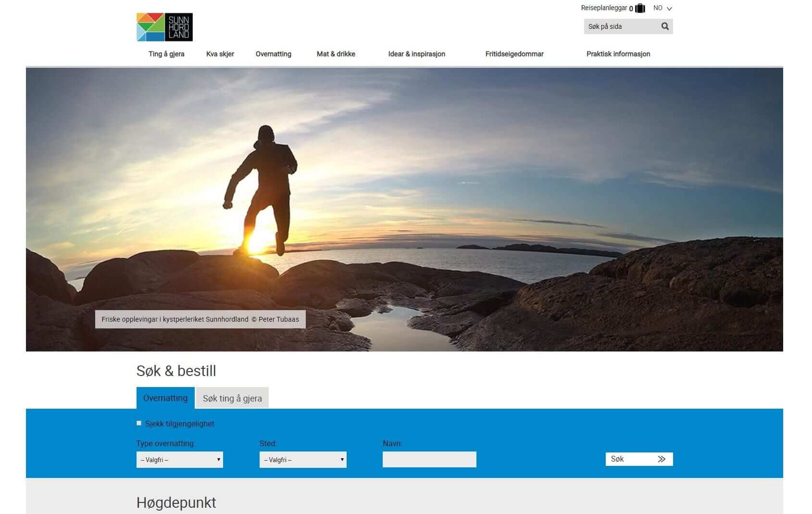Open the Sted dropdown
The image size is (812, 514).
pyautogui.click(x=303, y=460)
